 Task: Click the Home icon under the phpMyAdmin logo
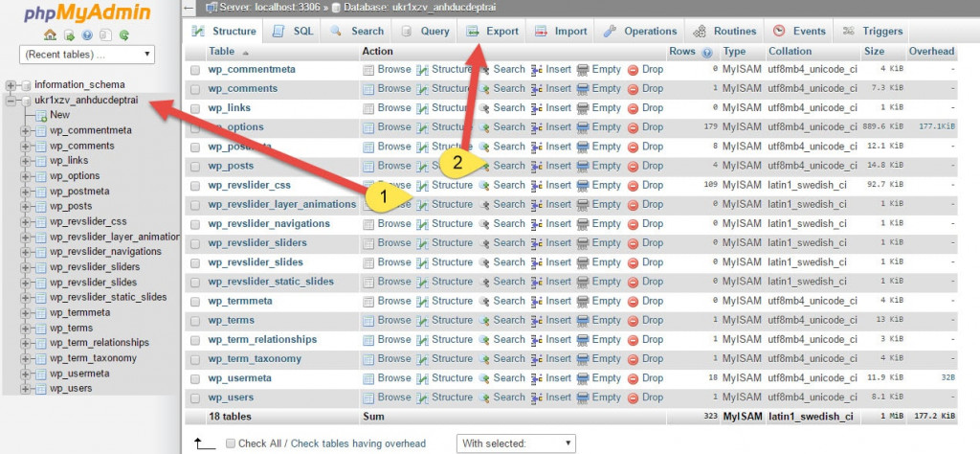51,35
